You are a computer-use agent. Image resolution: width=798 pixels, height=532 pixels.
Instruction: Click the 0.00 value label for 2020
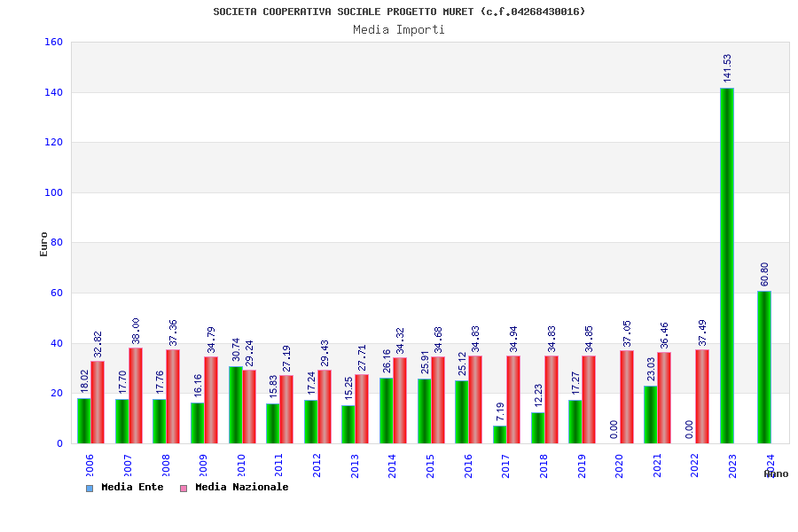[x=614, y=429]
